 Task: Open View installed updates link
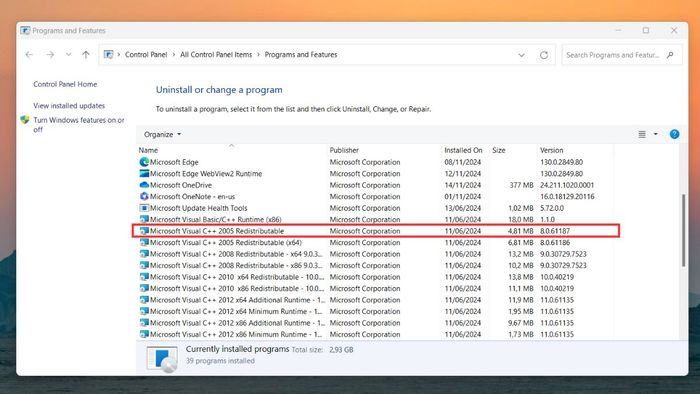69,106
